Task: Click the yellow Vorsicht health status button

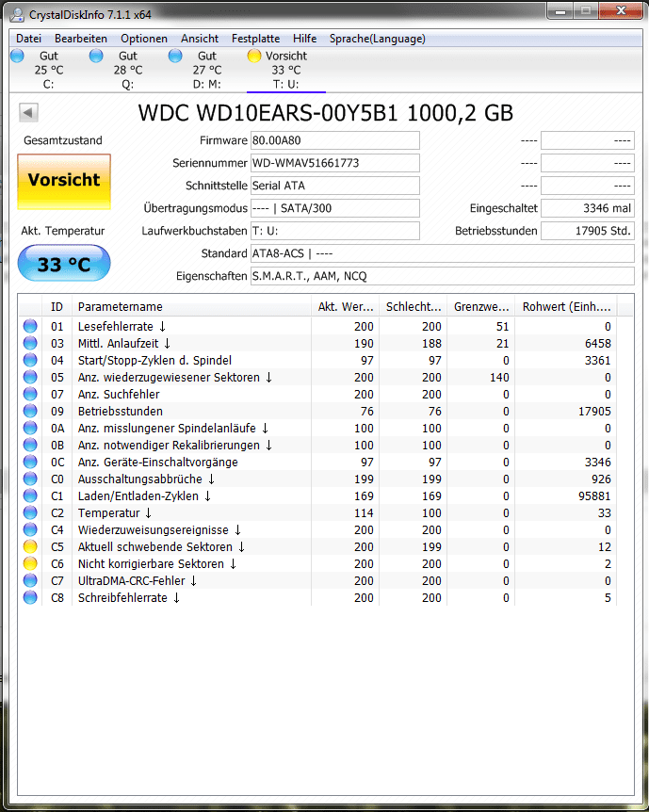Action: pos(64,182)
